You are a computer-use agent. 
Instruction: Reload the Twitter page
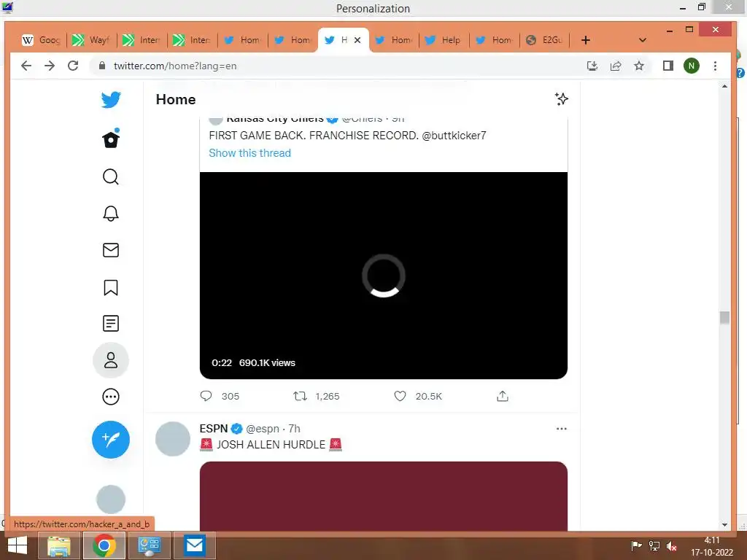coord(73,66)
